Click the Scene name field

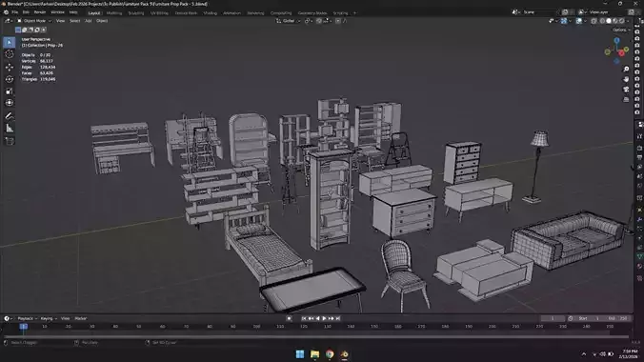[x=536, y=12]
